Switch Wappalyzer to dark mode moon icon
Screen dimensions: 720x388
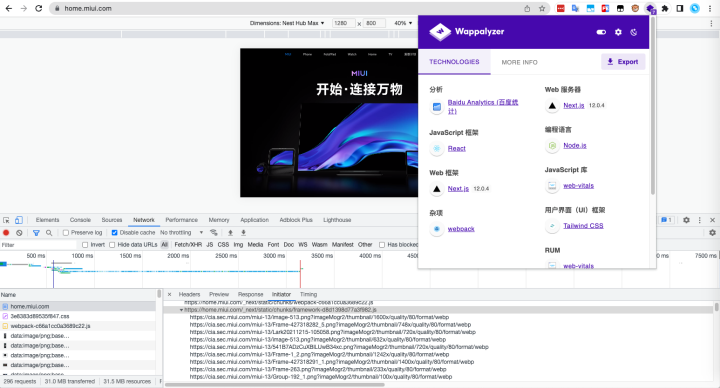(x=634, y=32)
